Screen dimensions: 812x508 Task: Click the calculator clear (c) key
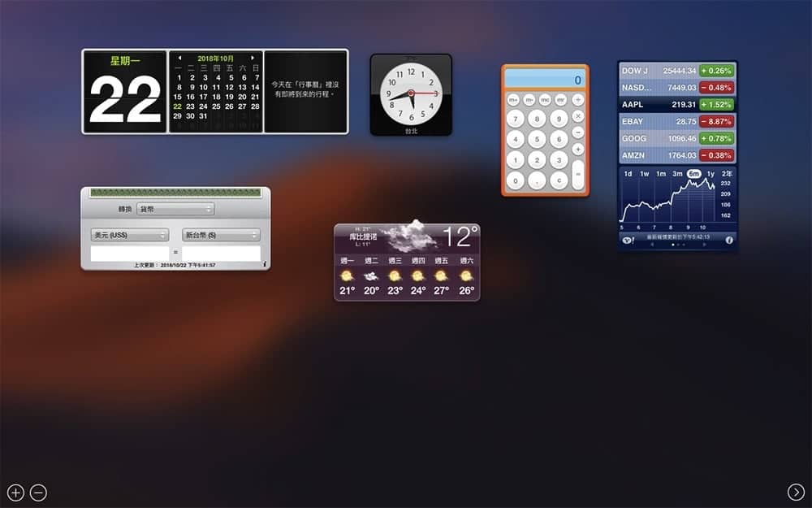559,180
